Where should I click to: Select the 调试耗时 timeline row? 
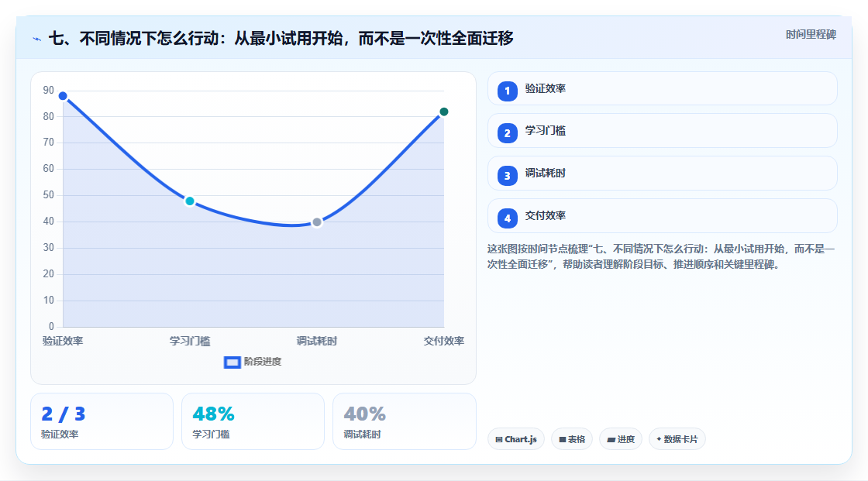coord(662,174)
